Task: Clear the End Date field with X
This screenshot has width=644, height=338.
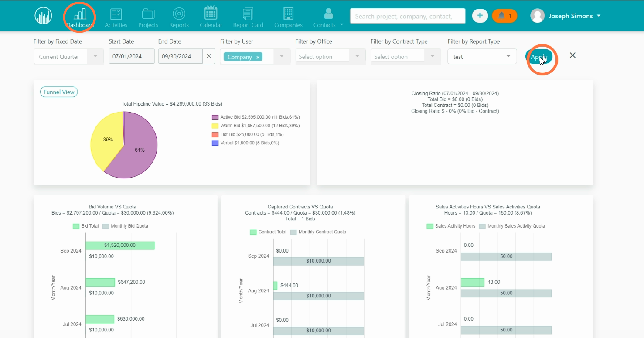Action: tap(208, 56)
